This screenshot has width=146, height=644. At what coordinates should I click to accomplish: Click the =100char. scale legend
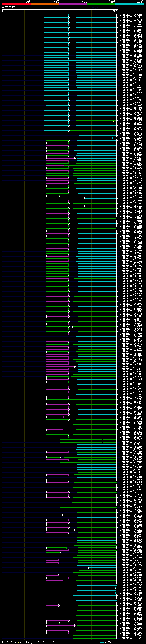click(109, 642)
